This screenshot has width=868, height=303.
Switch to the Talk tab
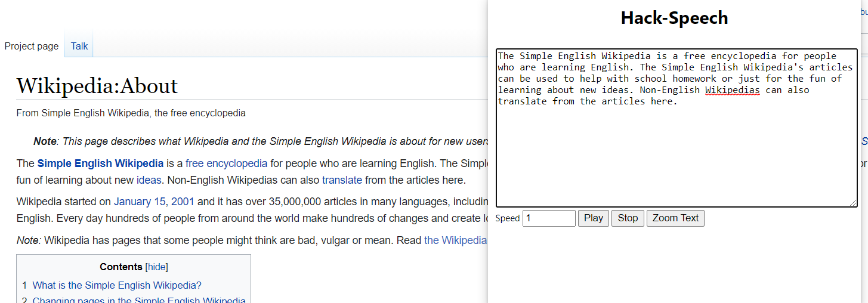pos(79,46)
